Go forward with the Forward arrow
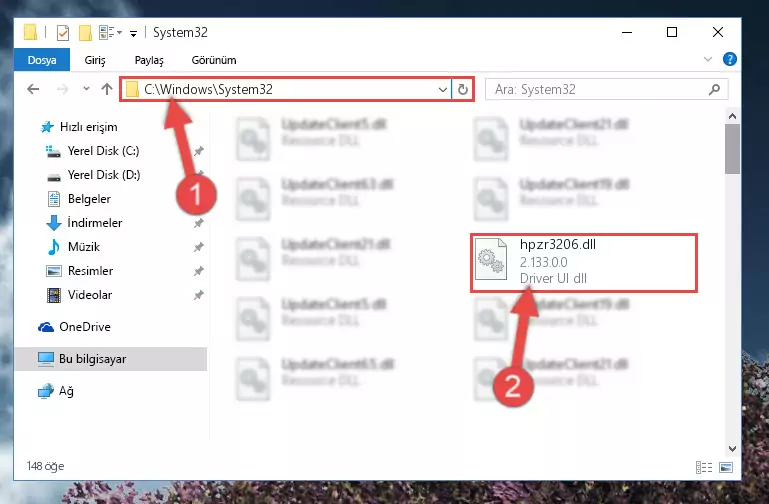Image resolution: width=769 pixels, height=504 pixels. [62, 89]
